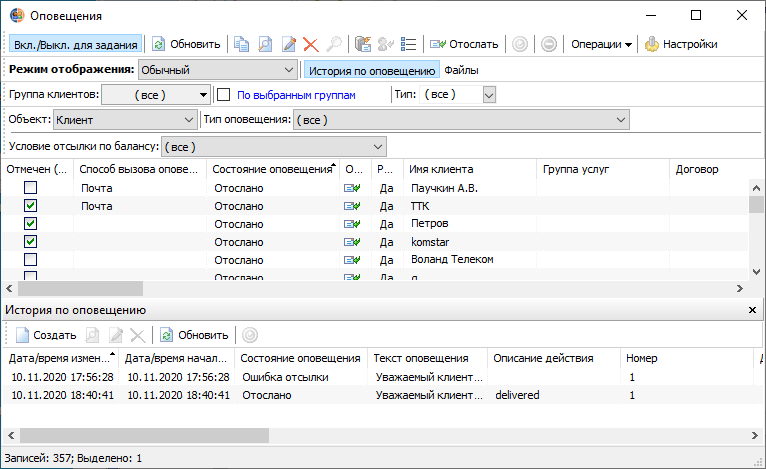Click the upper table vertical scrollbar down arrow
This screenshot has width=766, height=469.
point(756,272)
